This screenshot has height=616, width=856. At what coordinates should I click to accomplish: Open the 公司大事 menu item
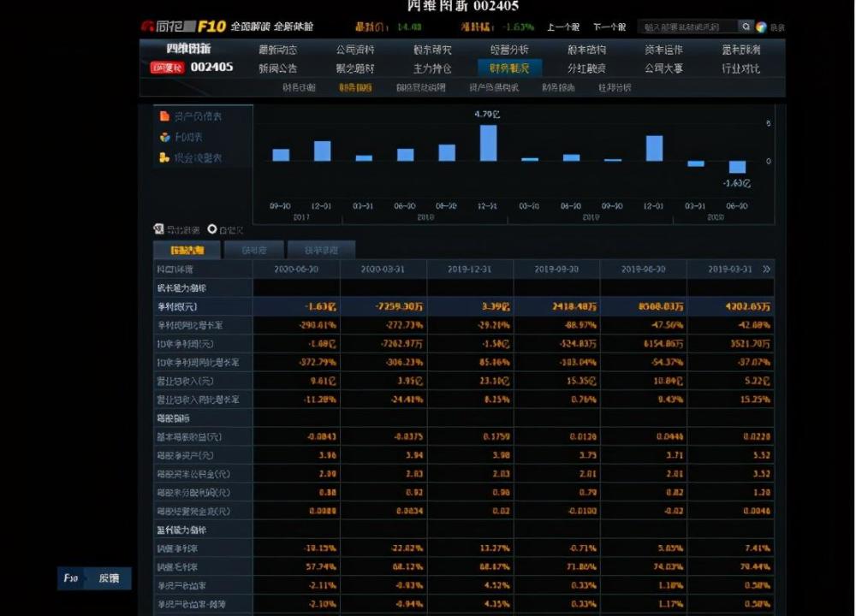tap(664, 68)
